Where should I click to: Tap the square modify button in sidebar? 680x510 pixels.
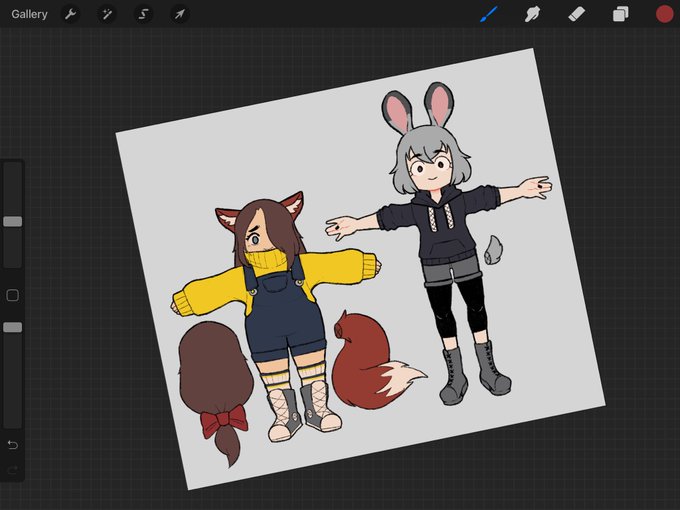[x=13, y=295]
